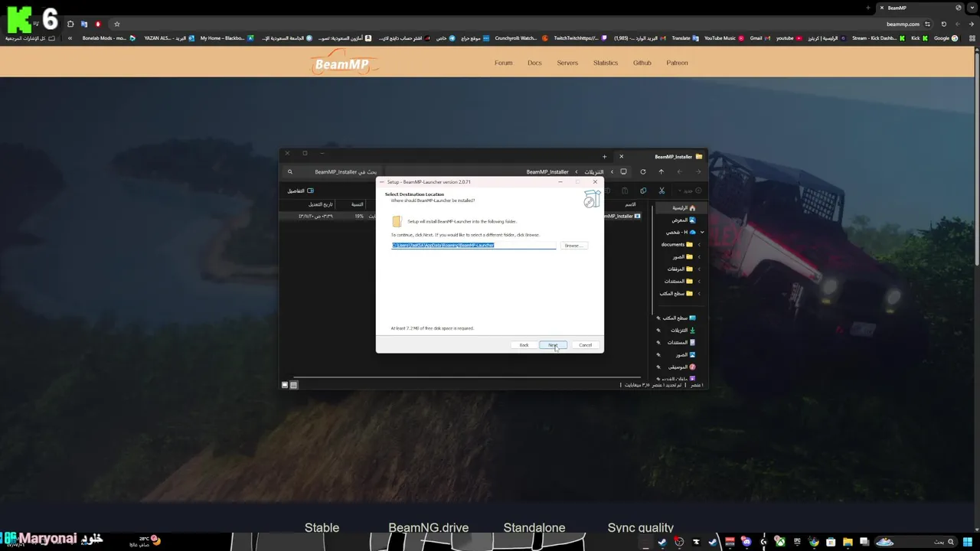This screenshot has width=980, height=551.
Task: Open Epic Games from taskbar
Action: pyautogui.click(x=797, y=543)
